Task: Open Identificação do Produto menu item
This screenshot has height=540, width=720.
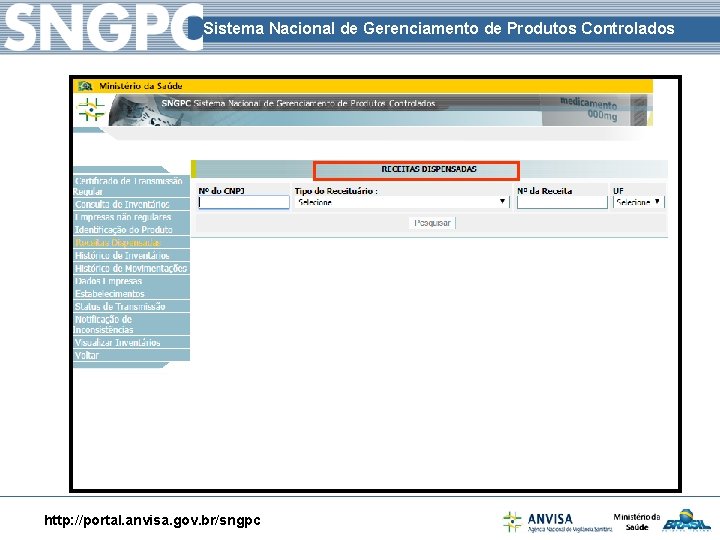Action: click(x=131, y=230)
